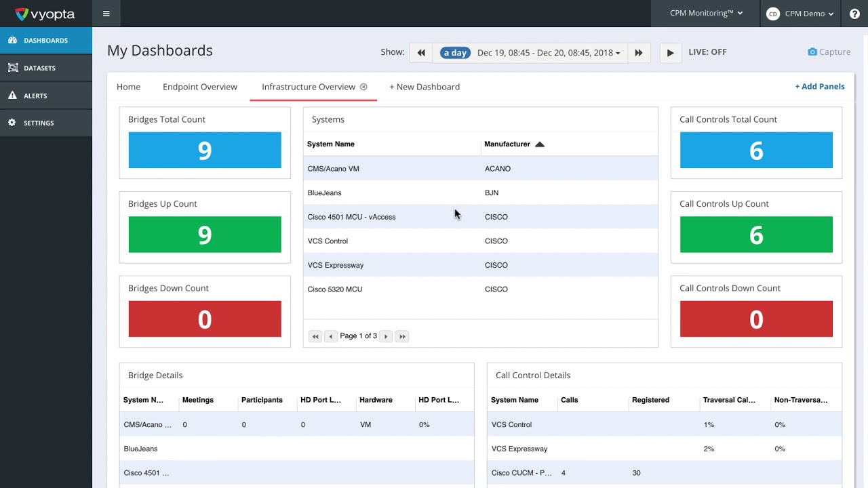Click the Call Controls Down Count tile
This screenshot has width=868, height=488.
coord(756,319)
